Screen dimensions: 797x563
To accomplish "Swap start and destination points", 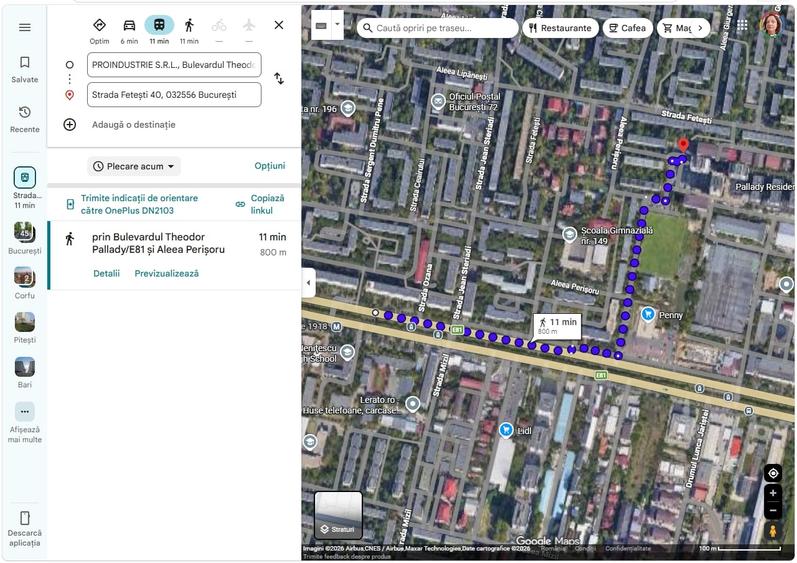I will point(279,78).
